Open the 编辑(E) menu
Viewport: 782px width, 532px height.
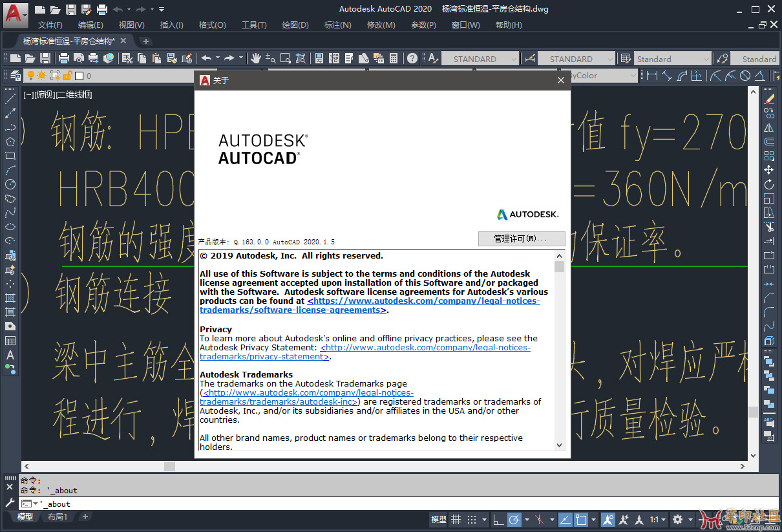[90, 25]
